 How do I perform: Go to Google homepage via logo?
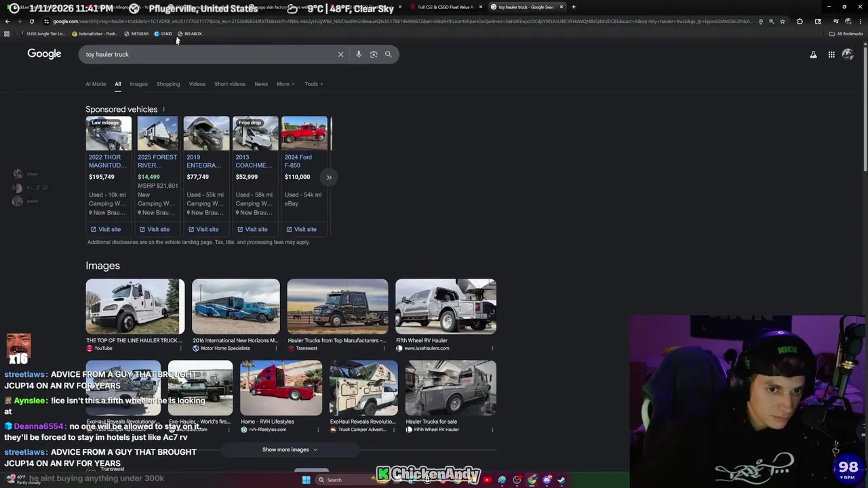click(44, 54)
